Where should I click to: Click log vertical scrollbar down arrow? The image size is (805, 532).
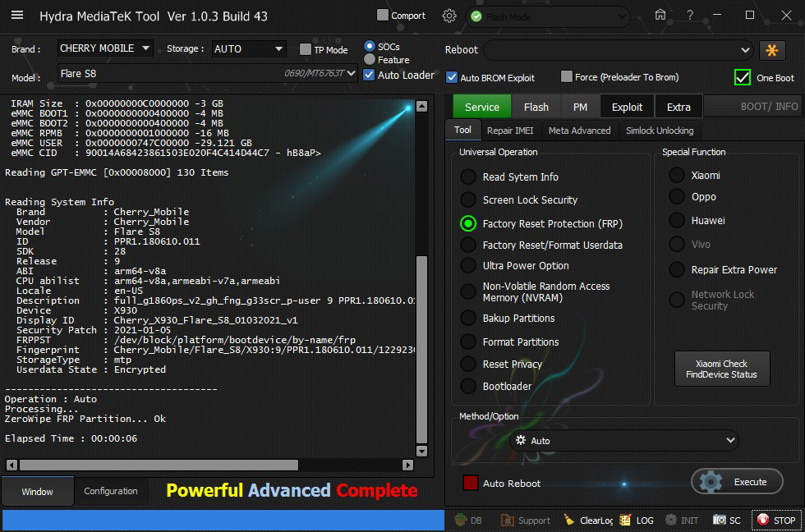[422, 451]
